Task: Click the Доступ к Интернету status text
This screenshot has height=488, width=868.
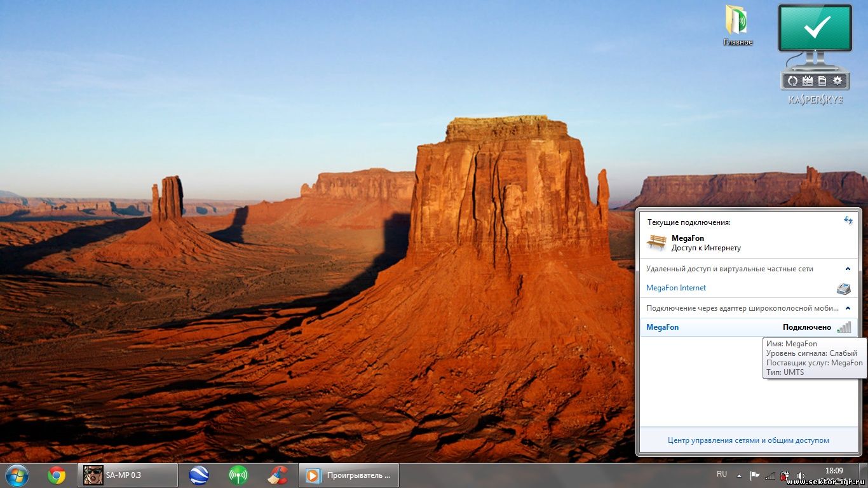Action: pos(706,248)
